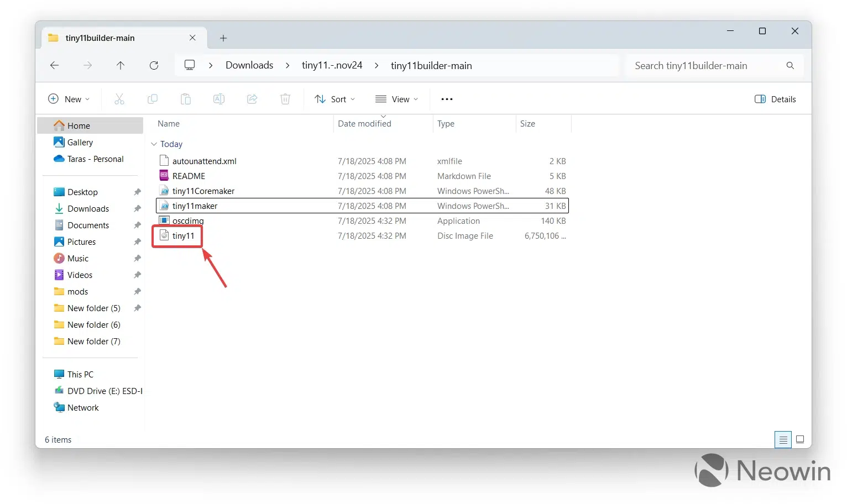Image resolution: width=847 pixels, height=504 pixels.
Task: Go back using the back arrow
Action: click(54, 65)
